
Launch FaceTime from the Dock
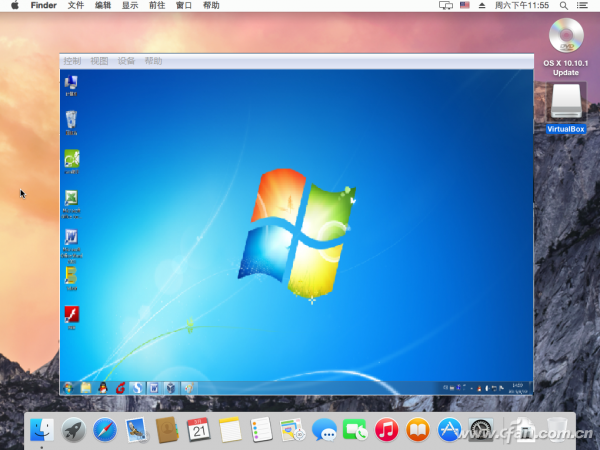tap(355, 429)
